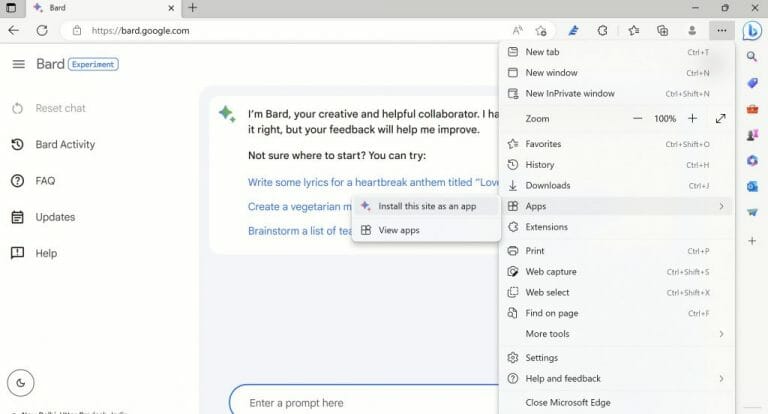
Task: Choose Close Microsoft Edge
Action: tap(617, 402)
